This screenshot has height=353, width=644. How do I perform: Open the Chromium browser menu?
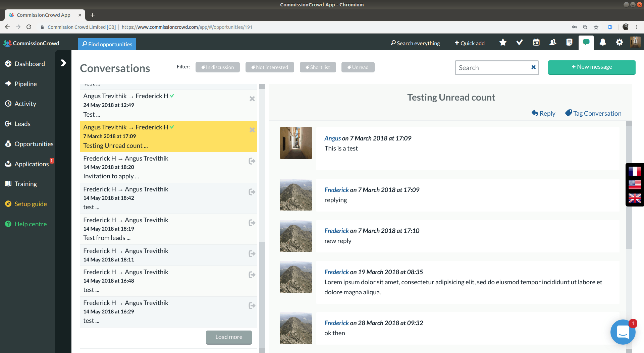(637, 27)
